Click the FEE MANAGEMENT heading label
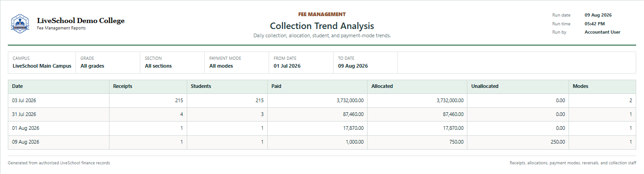This screenshot has width=644, height=174. pos(322,14)
